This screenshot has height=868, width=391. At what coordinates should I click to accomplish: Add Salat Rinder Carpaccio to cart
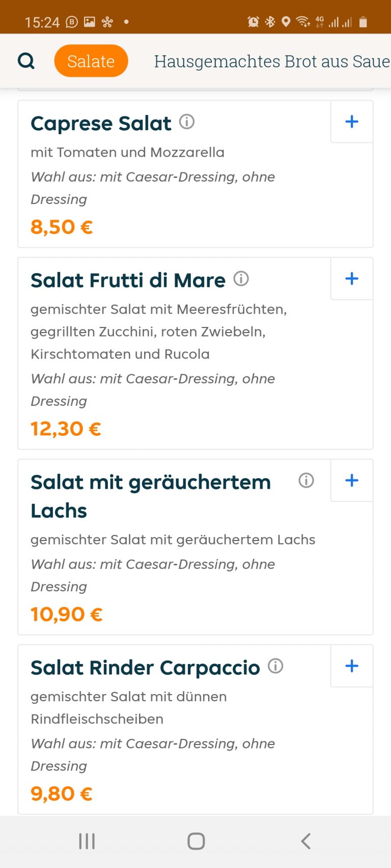tap(352, 666)
